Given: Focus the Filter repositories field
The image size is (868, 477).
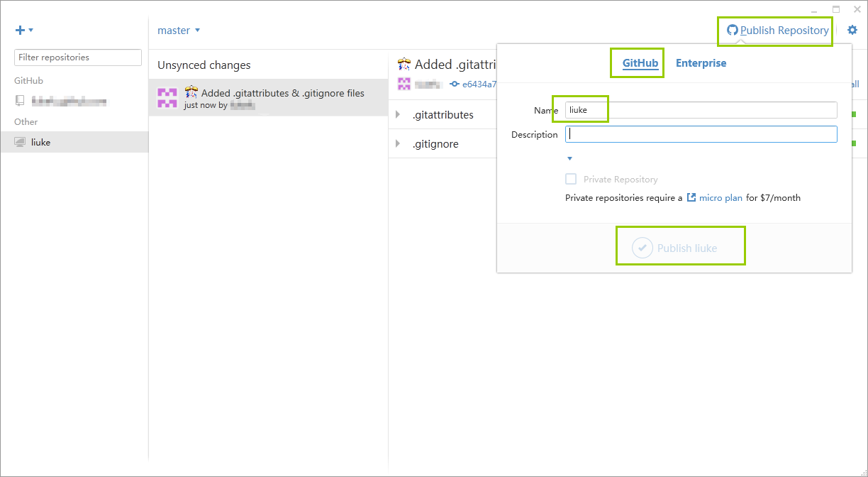Looking at the screenshot, I should tap(78, 57).
